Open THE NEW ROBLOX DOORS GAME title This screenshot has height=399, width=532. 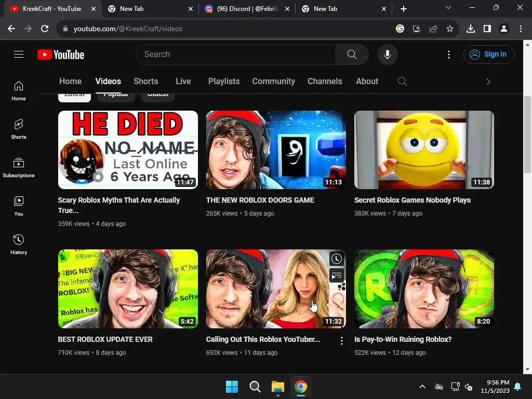pyautogui.click(x=260, y=200)
